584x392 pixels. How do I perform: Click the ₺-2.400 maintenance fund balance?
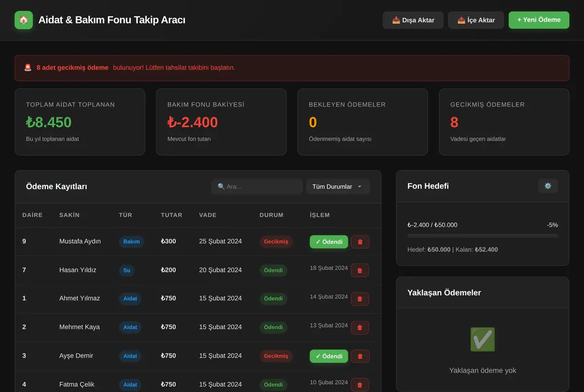pyautogui.click(x=193, y=122)
